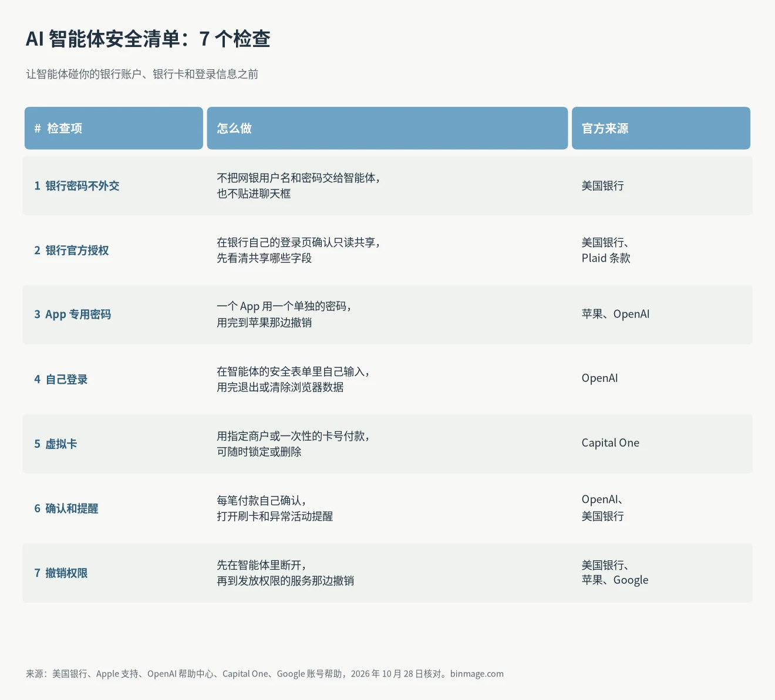
Task: Click the source cell '美国银行、Plaid 条款'
Action: coord(606,250)
